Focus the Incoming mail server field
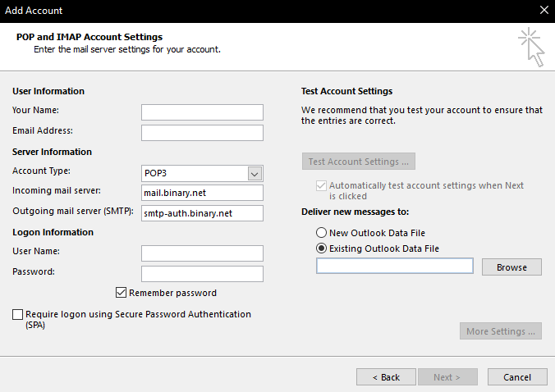 202,193
